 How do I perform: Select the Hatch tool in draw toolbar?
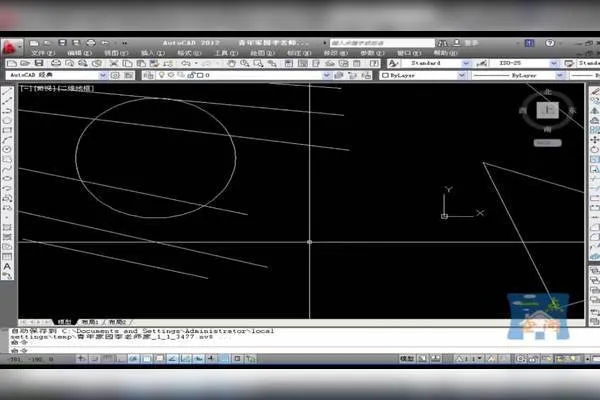coord(7,228)
